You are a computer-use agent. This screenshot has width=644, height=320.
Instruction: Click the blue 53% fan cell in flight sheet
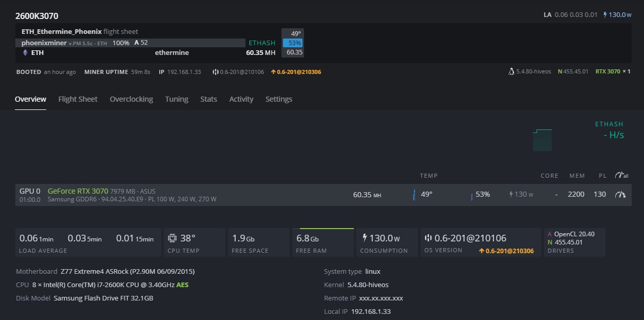(293, 43)
